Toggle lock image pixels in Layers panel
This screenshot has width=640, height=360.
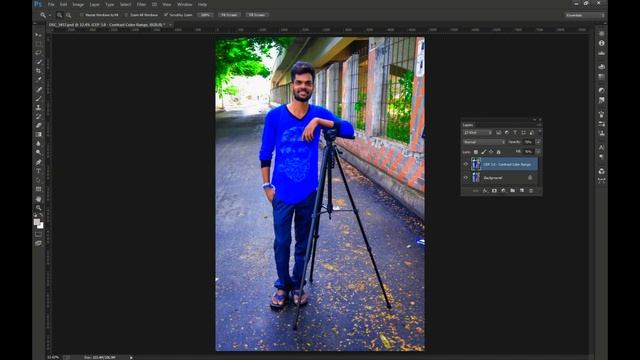coord(484,152)
